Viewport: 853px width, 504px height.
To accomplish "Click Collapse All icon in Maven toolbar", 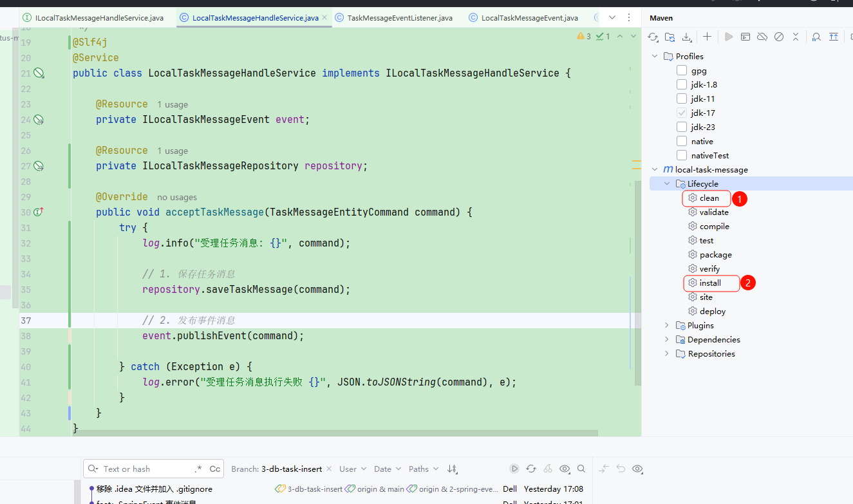I will (796, 37).
